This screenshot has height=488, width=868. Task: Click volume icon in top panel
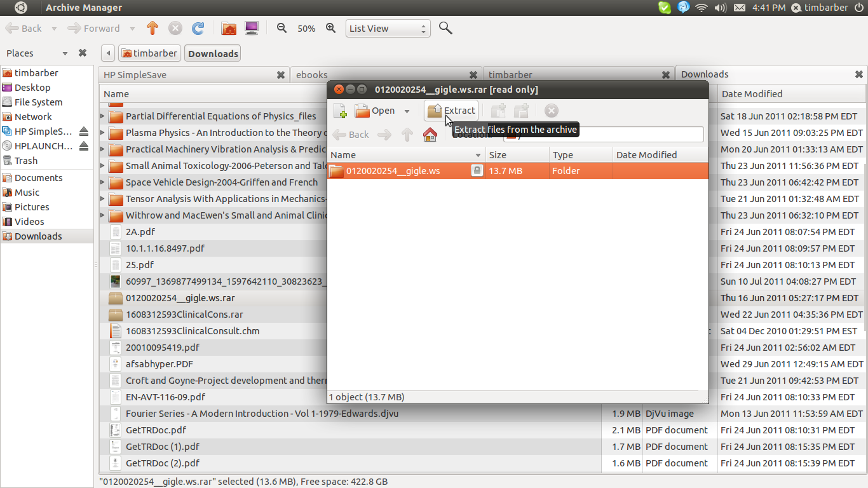pyautogui.click(x=720, y=8)
